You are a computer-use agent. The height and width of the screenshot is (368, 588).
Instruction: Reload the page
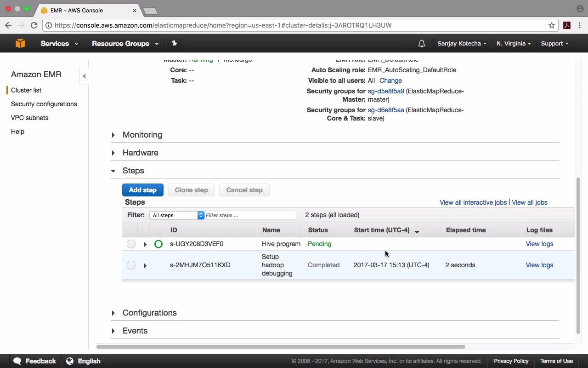(34, 25)
